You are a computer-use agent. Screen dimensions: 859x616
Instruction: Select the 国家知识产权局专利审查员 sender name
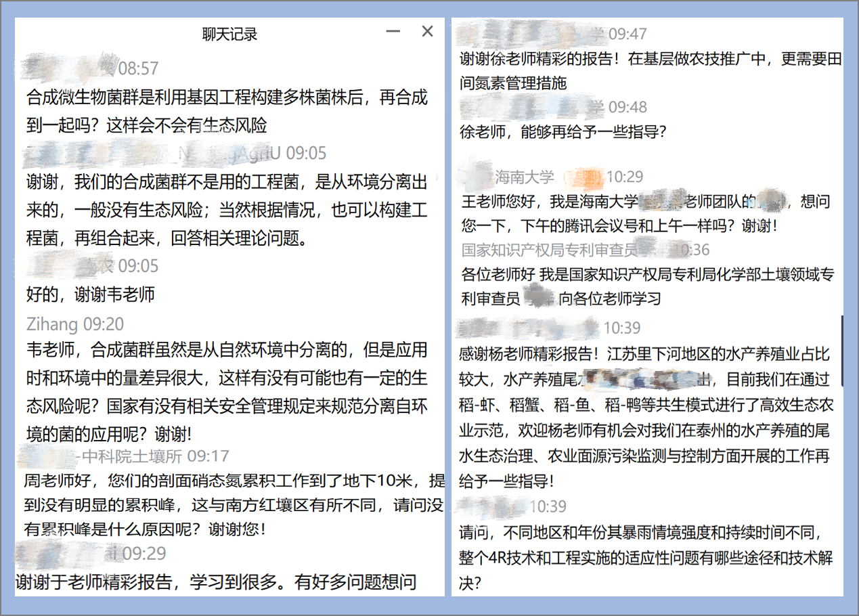click(x=550, y=250)
